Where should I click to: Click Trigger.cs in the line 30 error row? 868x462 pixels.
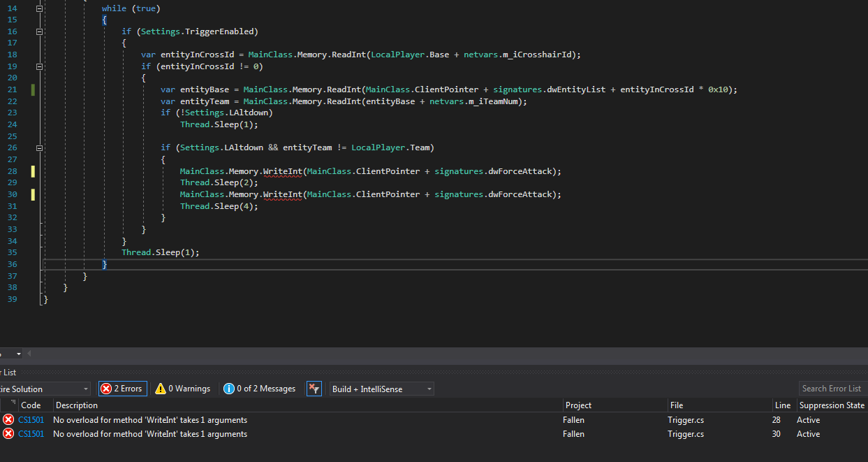pos(686,434)
